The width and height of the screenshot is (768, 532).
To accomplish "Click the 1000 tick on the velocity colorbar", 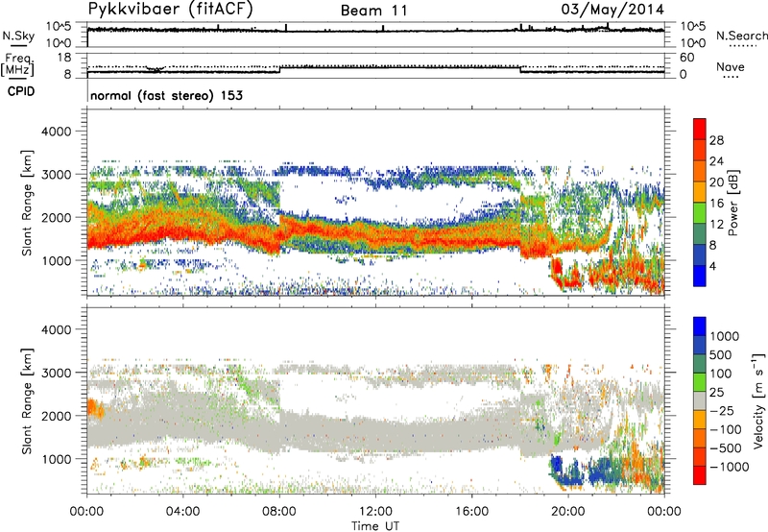I will click(725, 336).
